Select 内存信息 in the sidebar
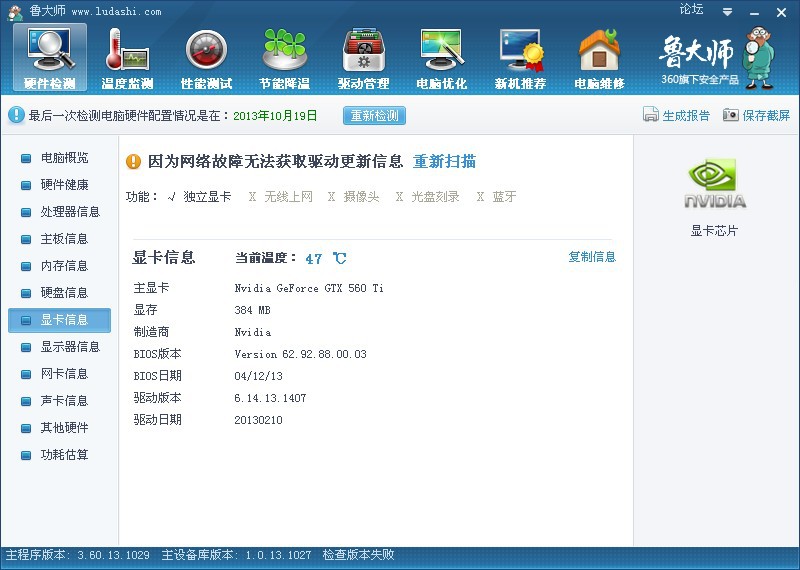 click(x=64, y=266)
